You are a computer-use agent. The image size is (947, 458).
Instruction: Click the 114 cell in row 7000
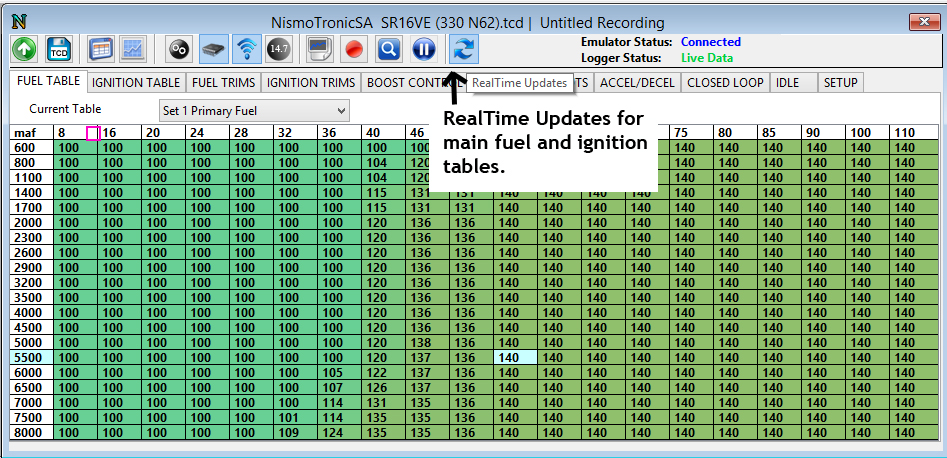[339, 402]
